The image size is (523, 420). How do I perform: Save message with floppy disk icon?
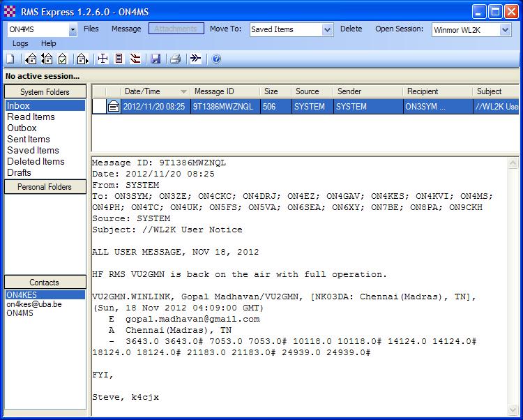156,59
